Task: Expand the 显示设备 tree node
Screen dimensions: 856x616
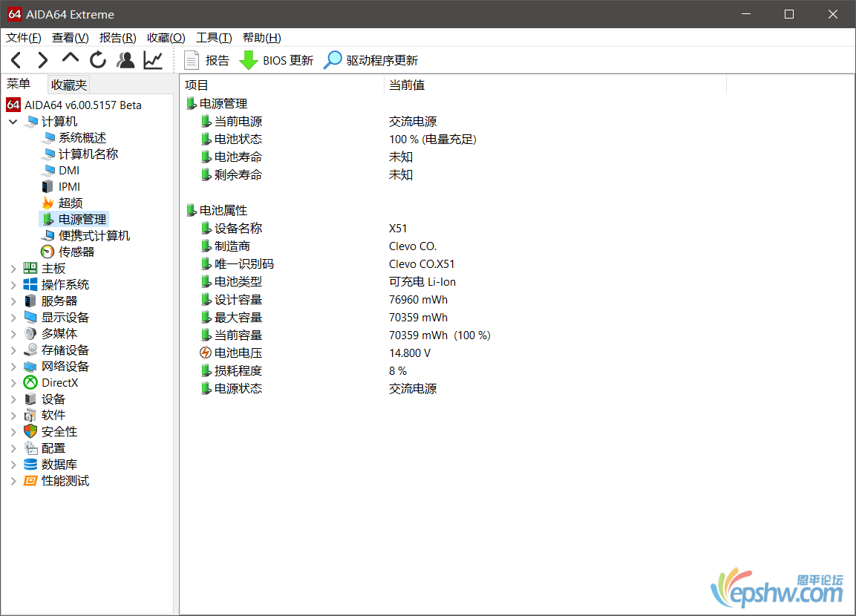Action: click(x=13, y=318)
